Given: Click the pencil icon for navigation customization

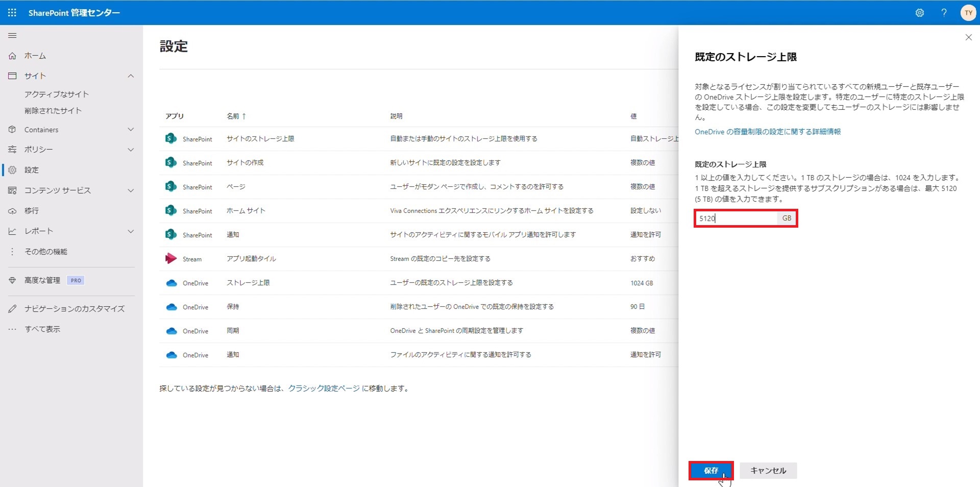Looking at the screenshot, I should [x=12, y=309].
